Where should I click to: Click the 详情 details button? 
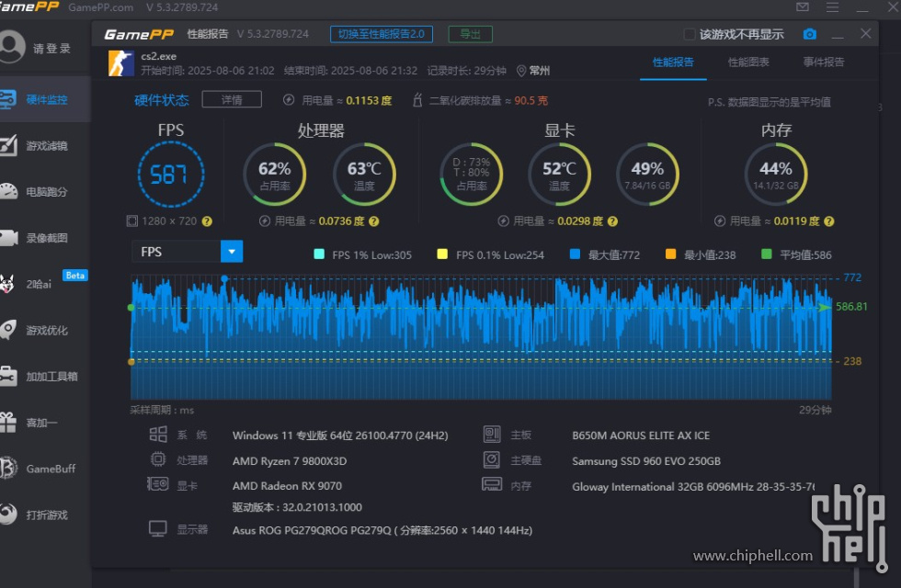[232, 99]
